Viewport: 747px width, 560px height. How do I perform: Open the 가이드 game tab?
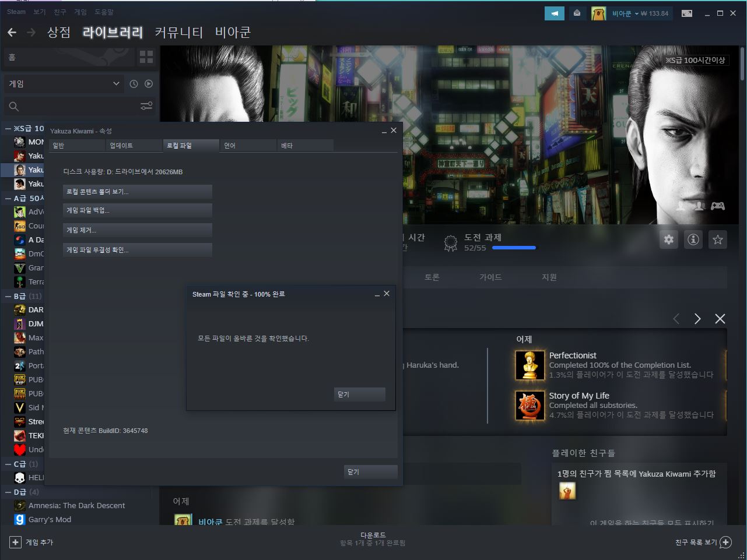tap(490, 277)
